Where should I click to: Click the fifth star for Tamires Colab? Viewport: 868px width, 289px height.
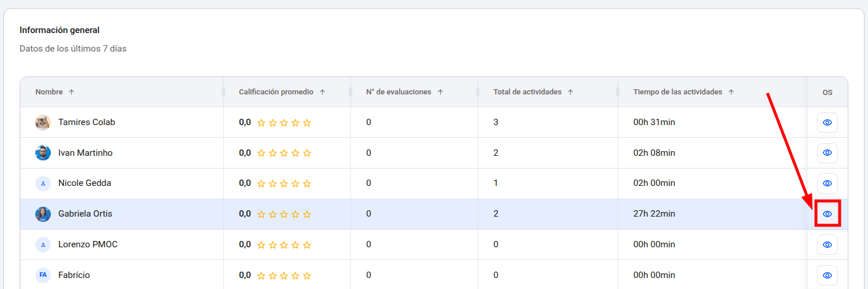point(307,123)
